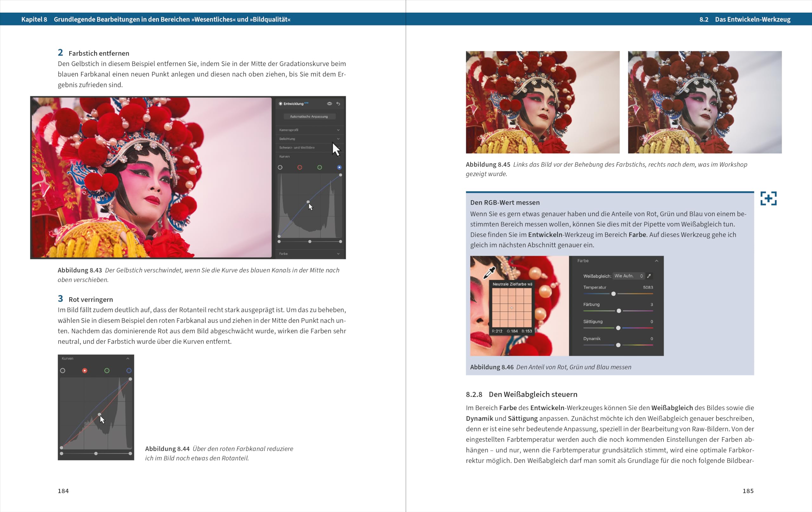Image resolution: width=812 pixels, height=512 pixels.
Task: Click the G:184 value in the color picker popup
Action: tap(512, 331)
